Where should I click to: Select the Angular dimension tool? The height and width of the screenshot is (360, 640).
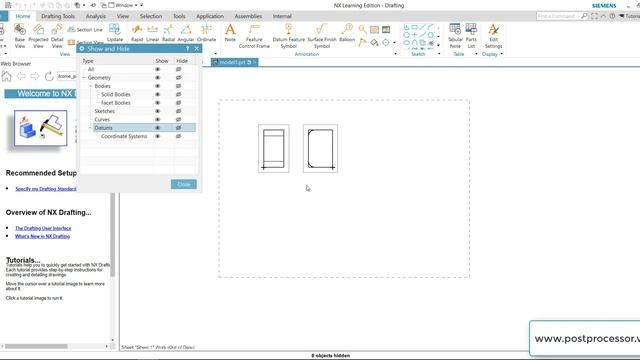[x=186, y=33]
